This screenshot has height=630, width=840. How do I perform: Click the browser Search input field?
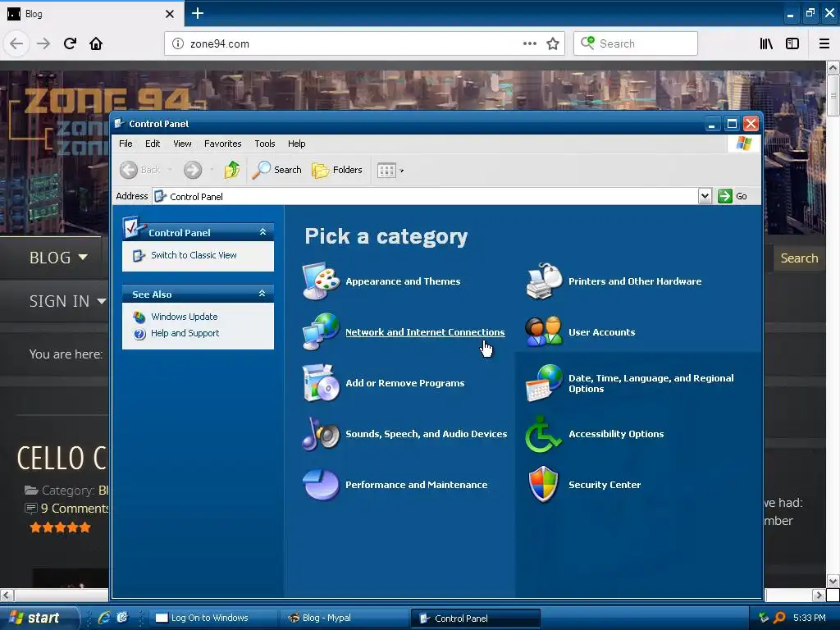[x=636, y=43]
